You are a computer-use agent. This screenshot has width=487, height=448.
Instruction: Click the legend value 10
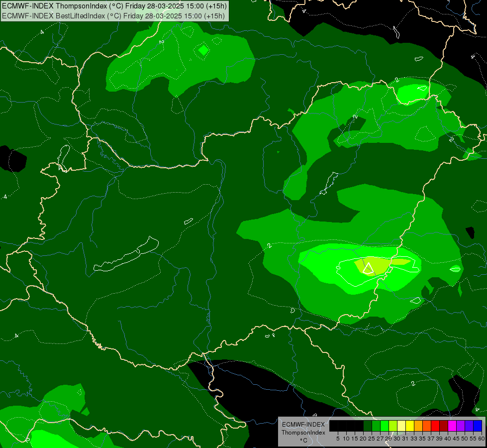(346, 439)
